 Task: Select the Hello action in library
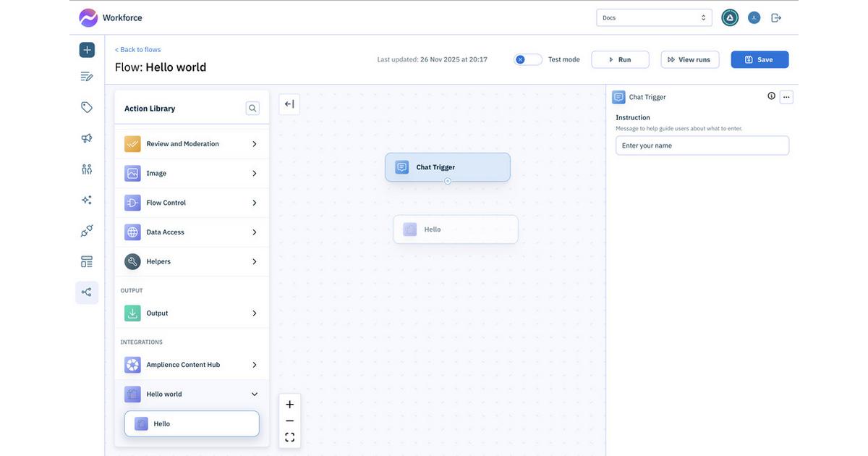[x=192, y=424]
